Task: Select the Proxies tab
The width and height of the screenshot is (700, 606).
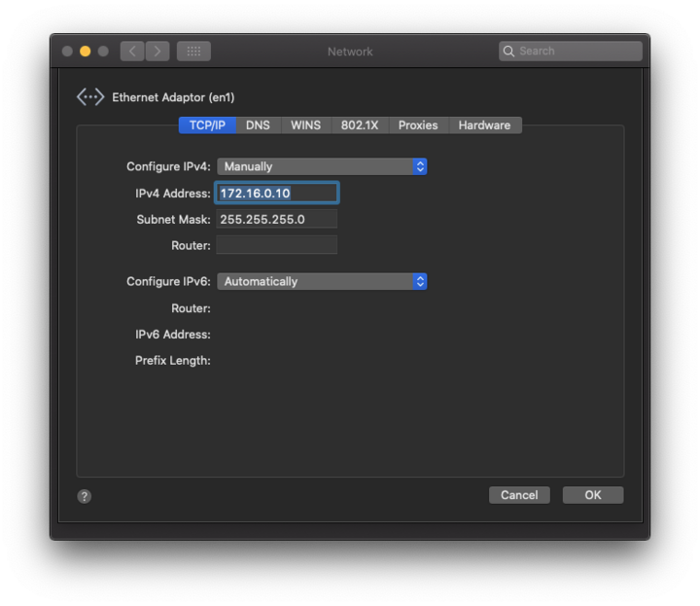Action: coord(418,125)
